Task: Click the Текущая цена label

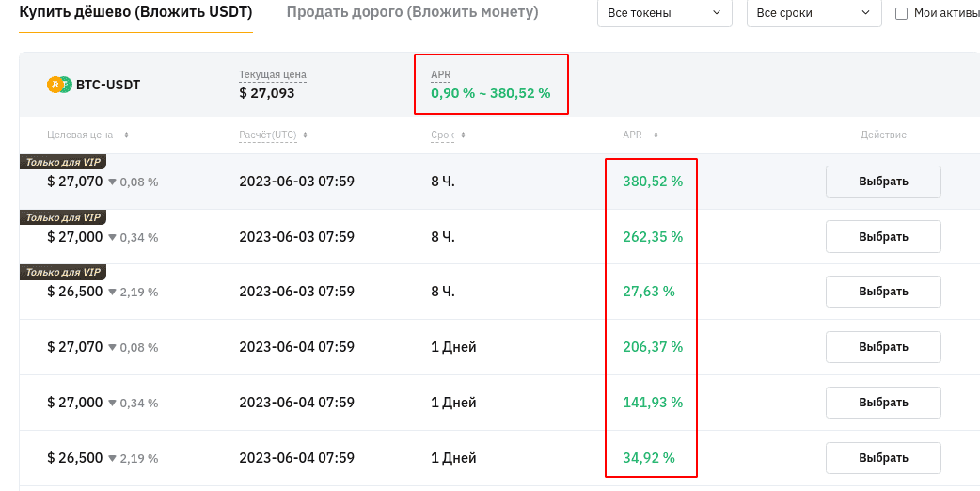Action: (273, 75)
